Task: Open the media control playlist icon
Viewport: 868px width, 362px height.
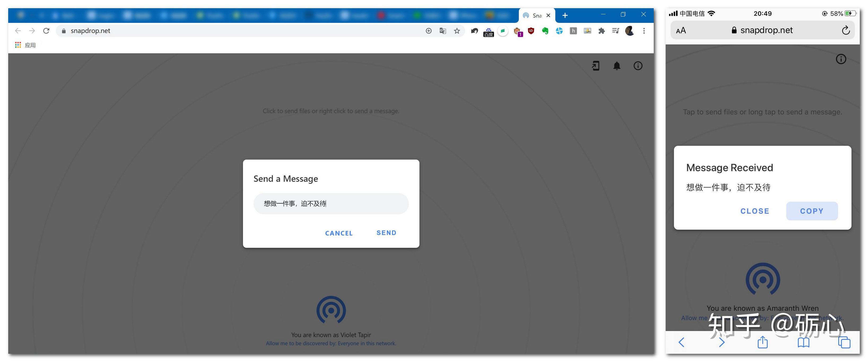Action: pos(616,31)
